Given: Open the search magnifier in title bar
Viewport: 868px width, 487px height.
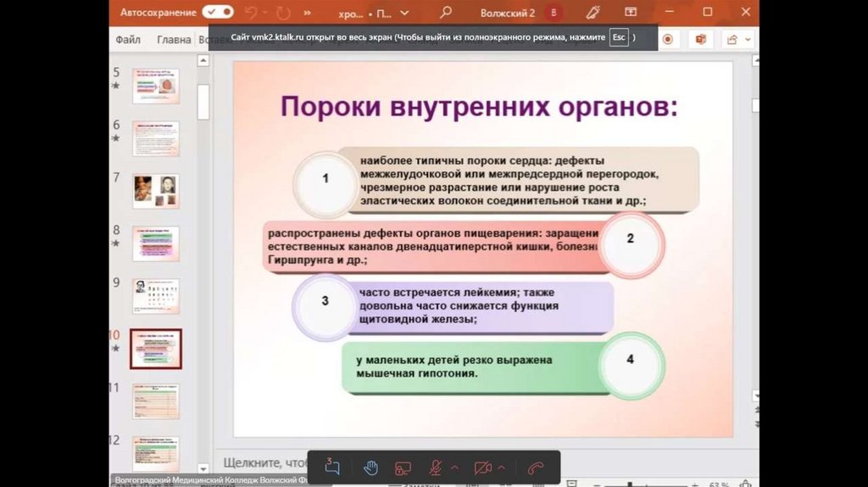Looking at the screenshot, I should click(446, 13).
